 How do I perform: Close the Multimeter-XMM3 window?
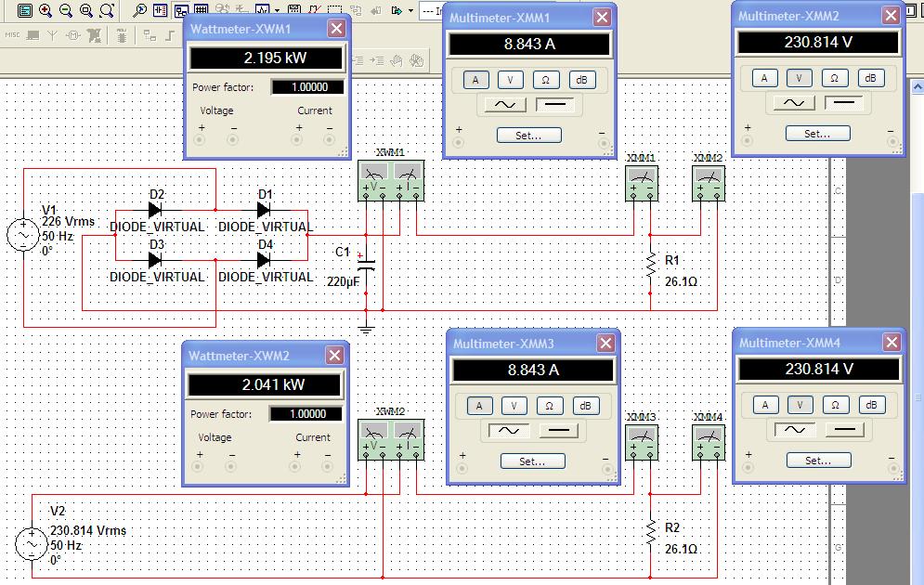point(605,343)
